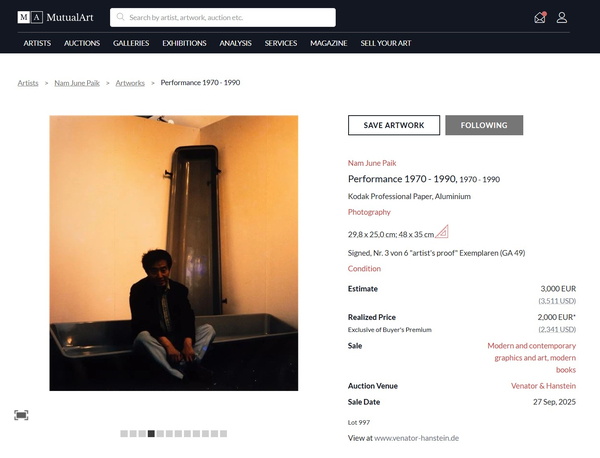The height and width of the screenshot is (458, 600).
Task: Click the main artwork photograph
Action: (x=174, y=253)
